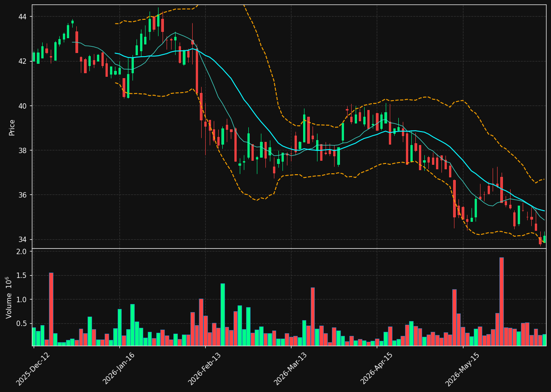Click the 1.0 volume tick label
The height and width of the screenshot is (392, 551).
(x=22, y=300)
